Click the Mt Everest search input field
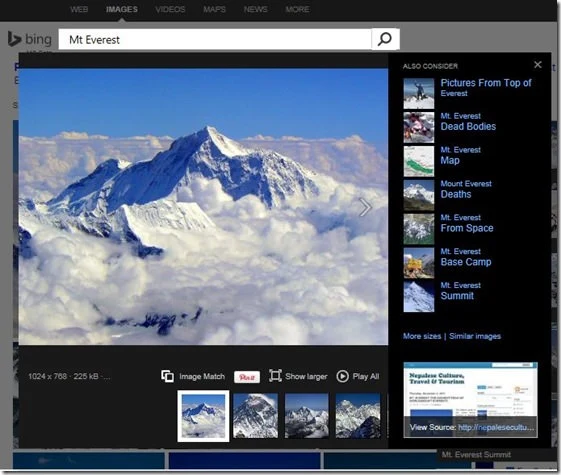The height and width of the screenshot is (475, 561). tap(215, 39)
